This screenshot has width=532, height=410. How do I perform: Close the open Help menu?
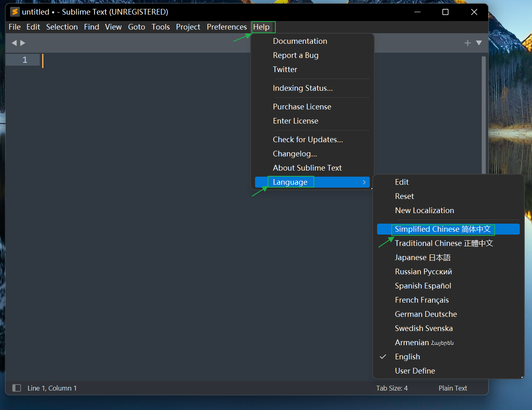262,27
